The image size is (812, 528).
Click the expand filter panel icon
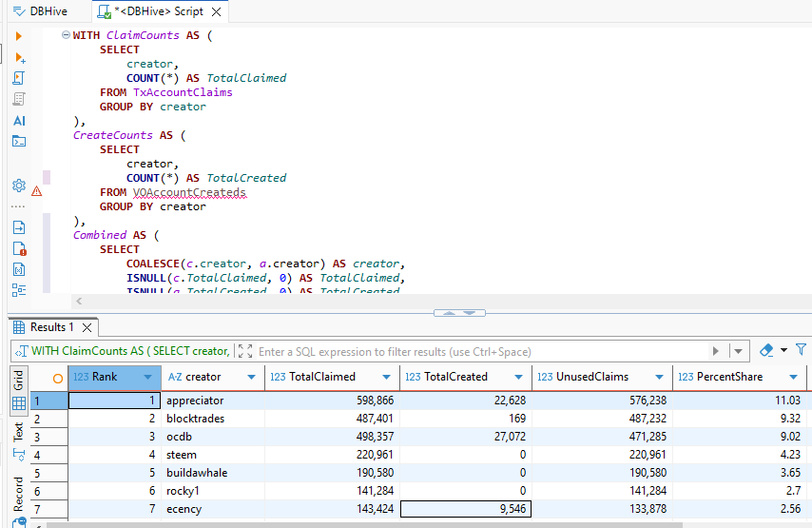(x=245, y=351)
